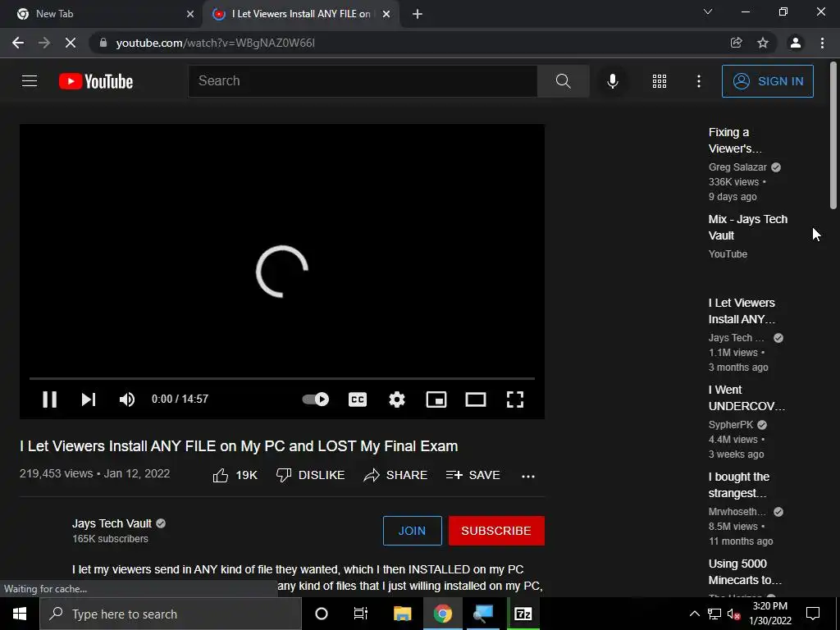View site information lock icon
This screenshot has height=630, width=840.
coord(103,43)
